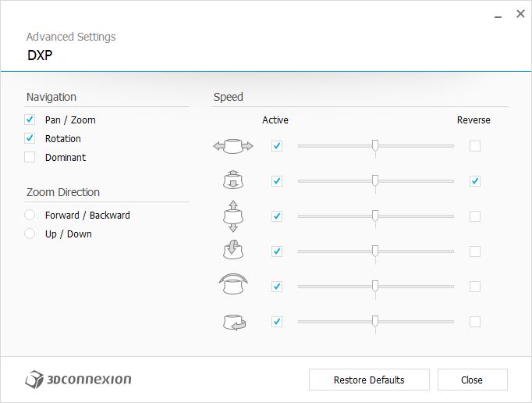The width and height of the screenshot is (532, 403).
Task: Select Forward / Backward zoom direction
Action: coord(30,215)
